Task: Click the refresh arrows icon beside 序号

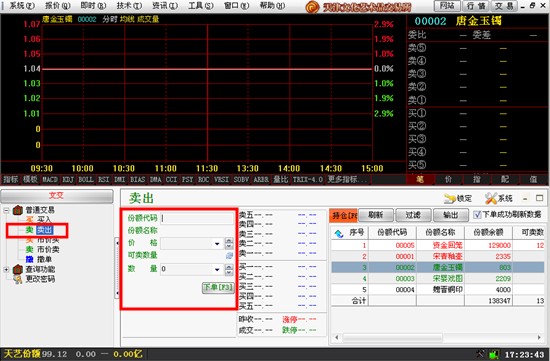Action: (339, 233)
